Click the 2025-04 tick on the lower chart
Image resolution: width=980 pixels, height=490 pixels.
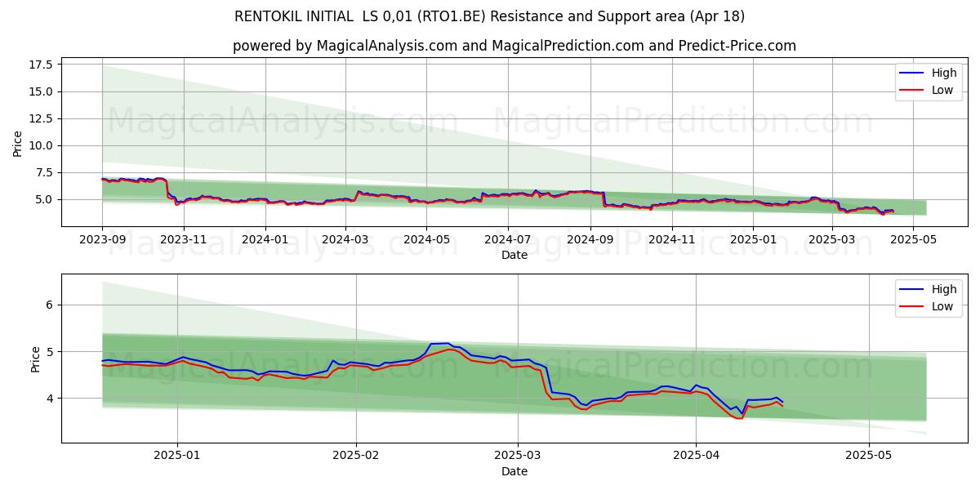click(x=696, y=456)
